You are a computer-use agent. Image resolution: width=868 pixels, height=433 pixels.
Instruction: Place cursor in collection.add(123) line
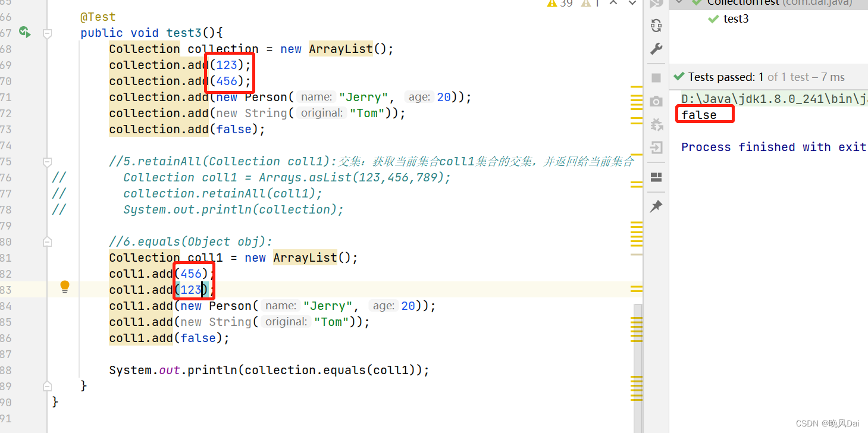(180, 65)
